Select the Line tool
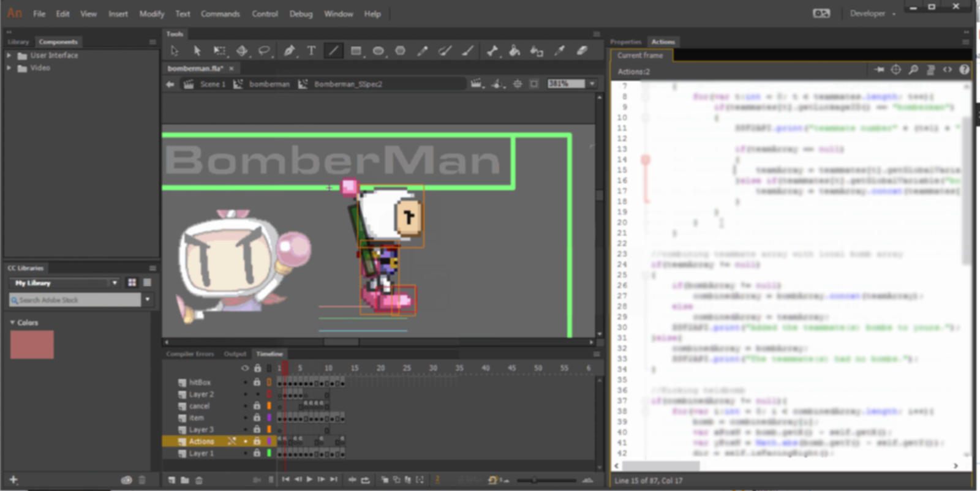The width and height of the screenshot is (980, 491). coord(333,51)
